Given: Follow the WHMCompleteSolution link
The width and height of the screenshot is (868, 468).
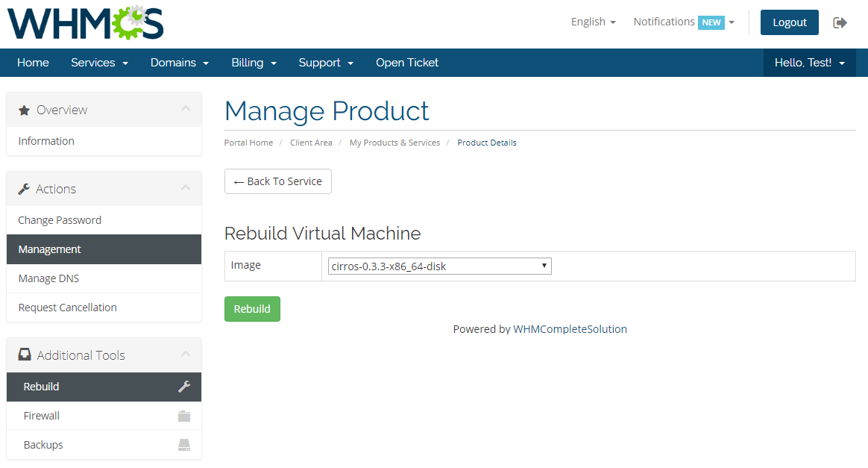Looking at the screenshot, I should tap(570, 328).
